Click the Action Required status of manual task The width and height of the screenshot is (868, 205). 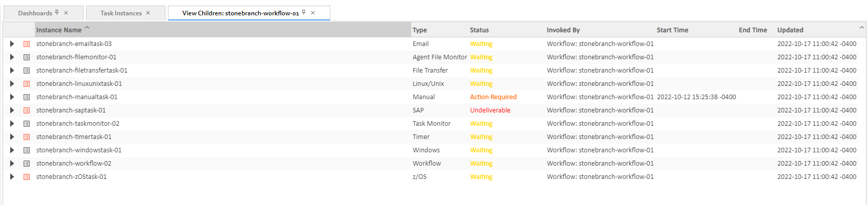point(493,97)
